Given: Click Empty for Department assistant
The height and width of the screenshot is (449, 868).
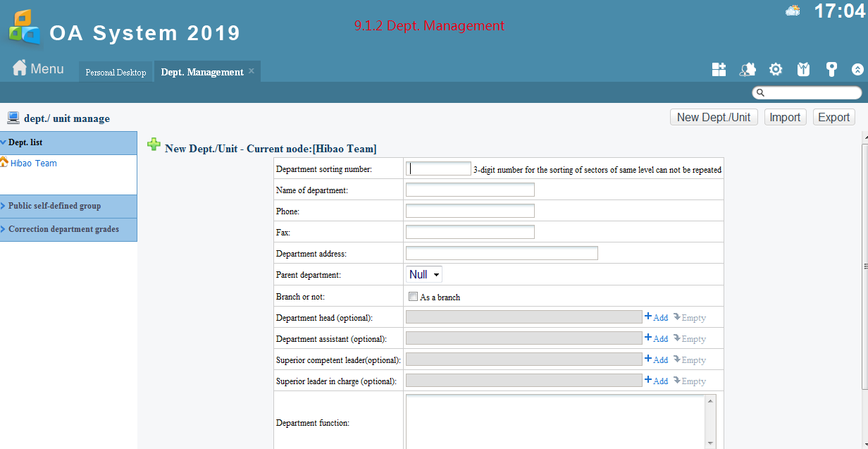Looking at the screenshot, I should [x=689, y=338].
